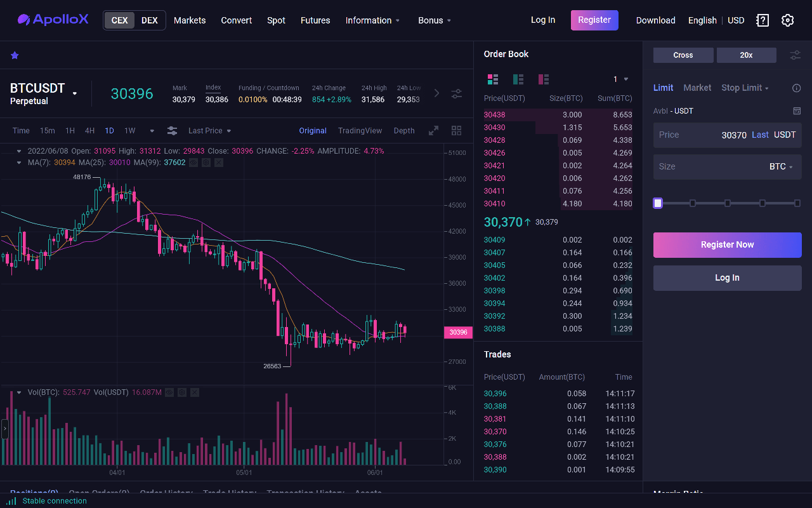Screen dimensions: 812x508
Task: Remove the volume indicator with X icon
Action: point(195,392)
